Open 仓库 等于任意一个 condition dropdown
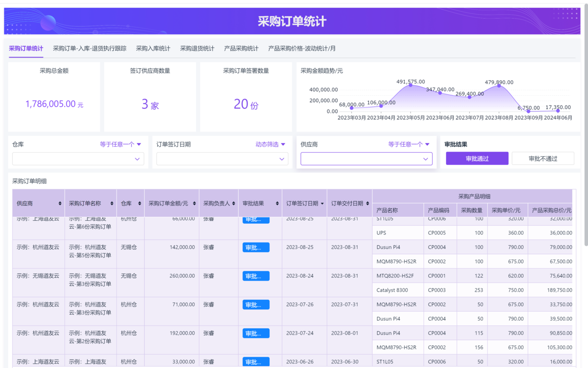The width and height of the screenshot is (588, 368). 121,144
